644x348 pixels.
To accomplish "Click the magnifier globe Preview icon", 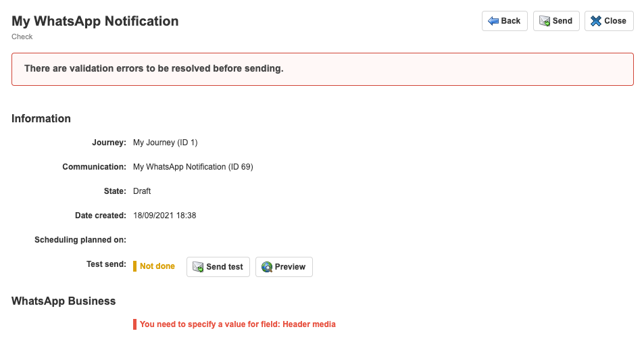I will point(267,267).
